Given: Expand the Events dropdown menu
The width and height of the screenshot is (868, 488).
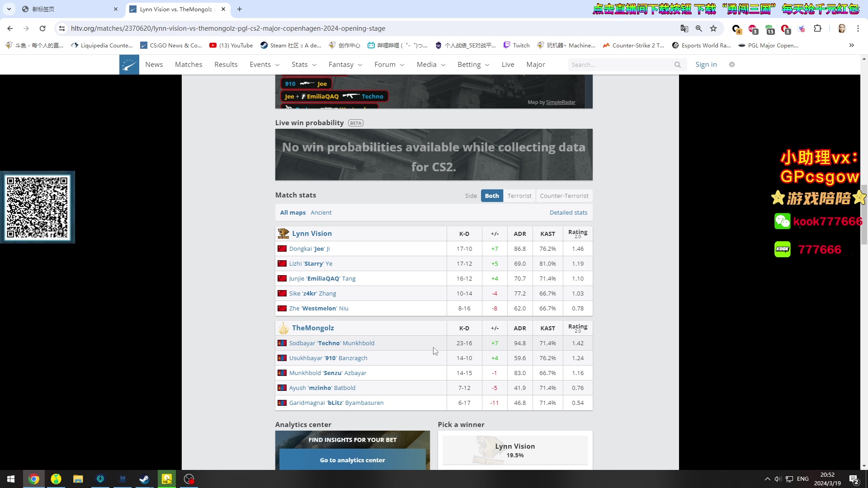Looking at the screenshot, I should point(264,65).
